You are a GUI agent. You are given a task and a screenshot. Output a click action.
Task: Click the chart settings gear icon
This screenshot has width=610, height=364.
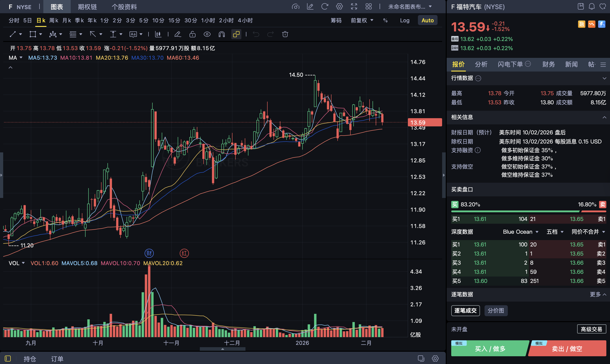coord(339,7)
